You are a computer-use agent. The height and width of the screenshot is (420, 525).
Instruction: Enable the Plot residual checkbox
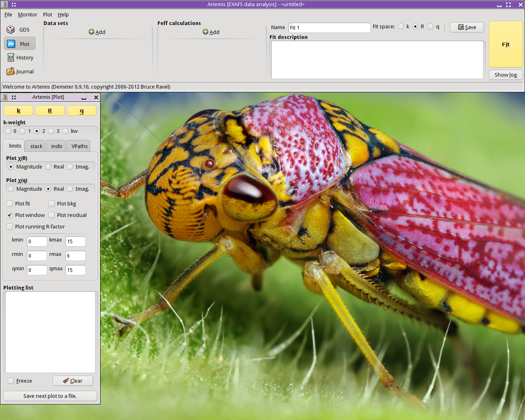[68, 215]
